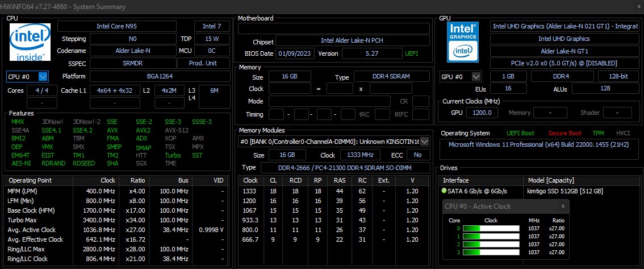Click the kimtigo SSD 512GB drive entry
The image size is (644, 269).
(x=564, y=191)
